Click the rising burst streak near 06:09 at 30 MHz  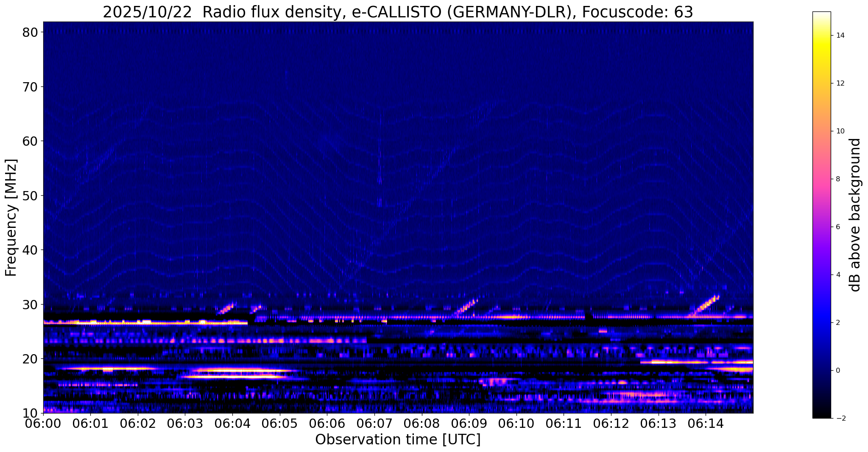tap(466, 307)
